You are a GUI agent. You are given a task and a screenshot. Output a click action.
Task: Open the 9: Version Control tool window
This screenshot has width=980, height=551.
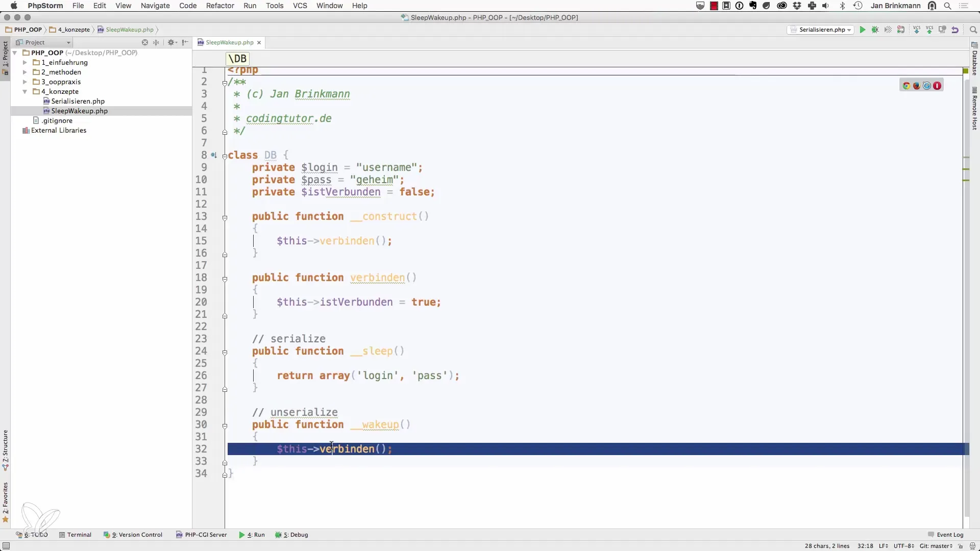[x=133, y=535]
